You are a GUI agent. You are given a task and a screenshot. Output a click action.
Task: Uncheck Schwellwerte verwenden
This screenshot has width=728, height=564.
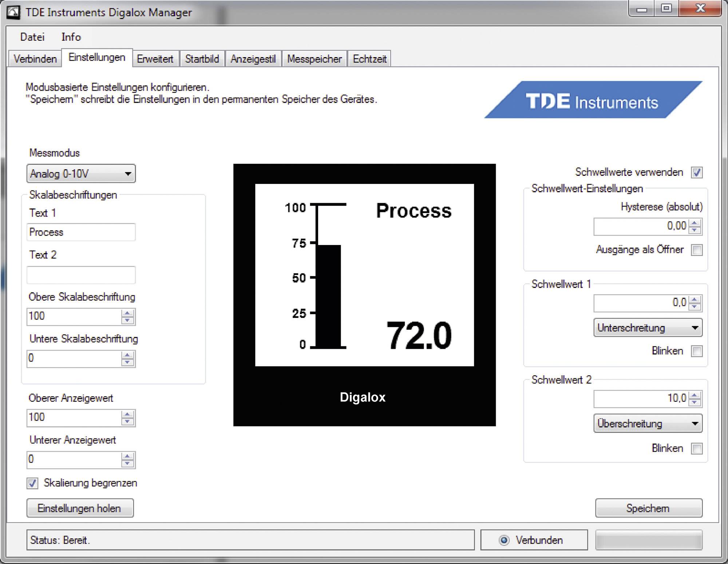point(697,172)
